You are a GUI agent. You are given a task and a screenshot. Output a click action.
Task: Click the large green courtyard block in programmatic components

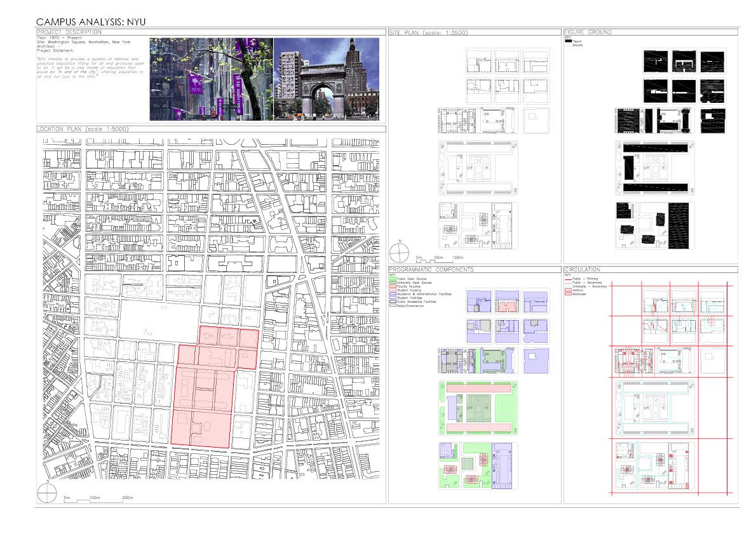coord(478,408)
